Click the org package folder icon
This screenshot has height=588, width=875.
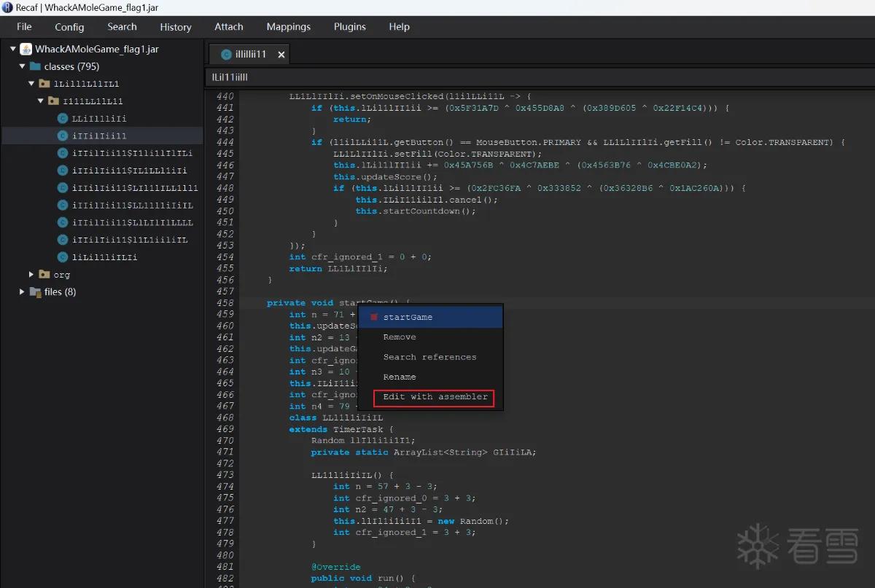click(44, 275)
